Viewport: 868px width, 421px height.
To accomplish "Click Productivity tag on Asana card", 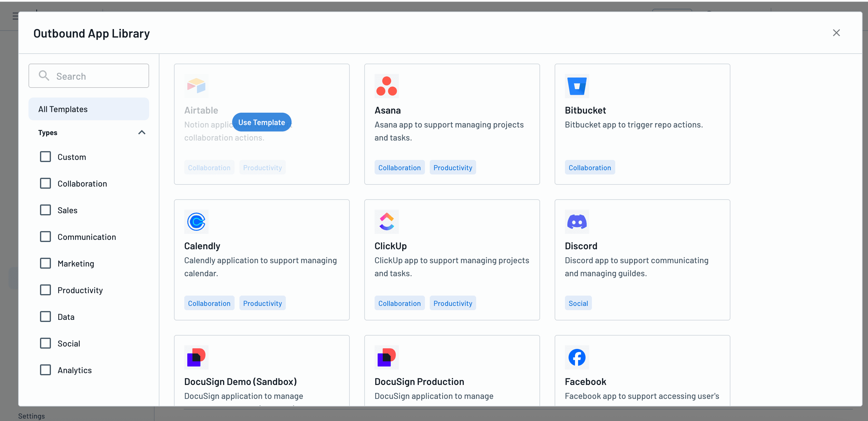I will [452, 167].
